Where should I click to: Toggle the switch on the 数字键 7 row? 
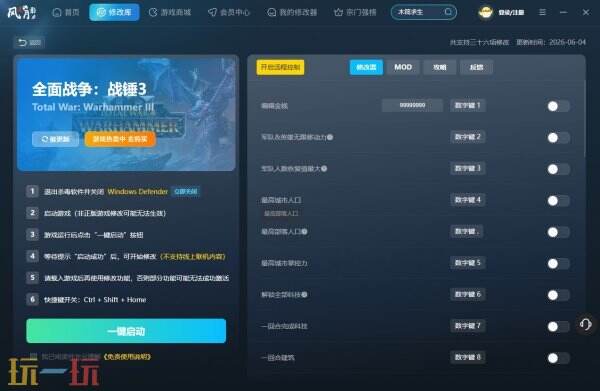point(558,326)
